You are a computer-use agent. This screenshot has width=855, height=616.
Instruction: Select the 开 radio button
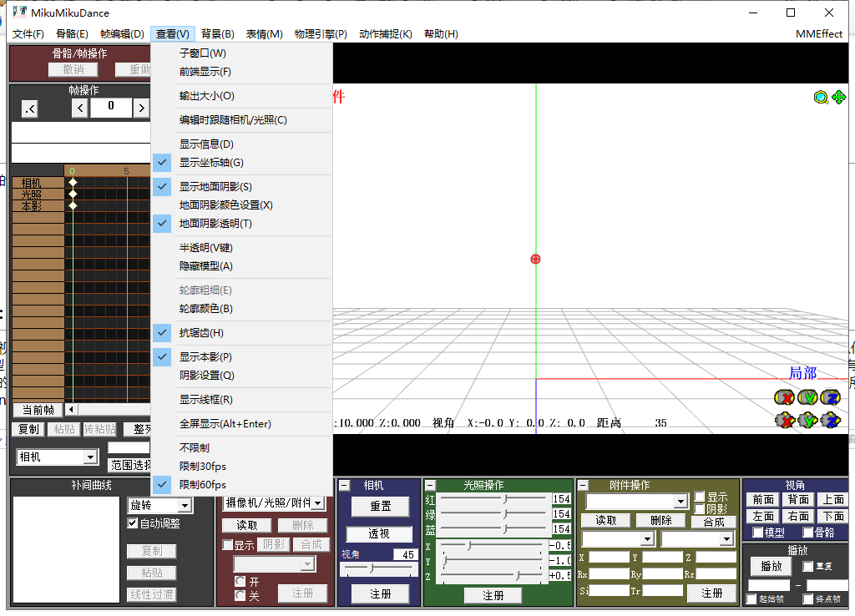pos(240,581)
